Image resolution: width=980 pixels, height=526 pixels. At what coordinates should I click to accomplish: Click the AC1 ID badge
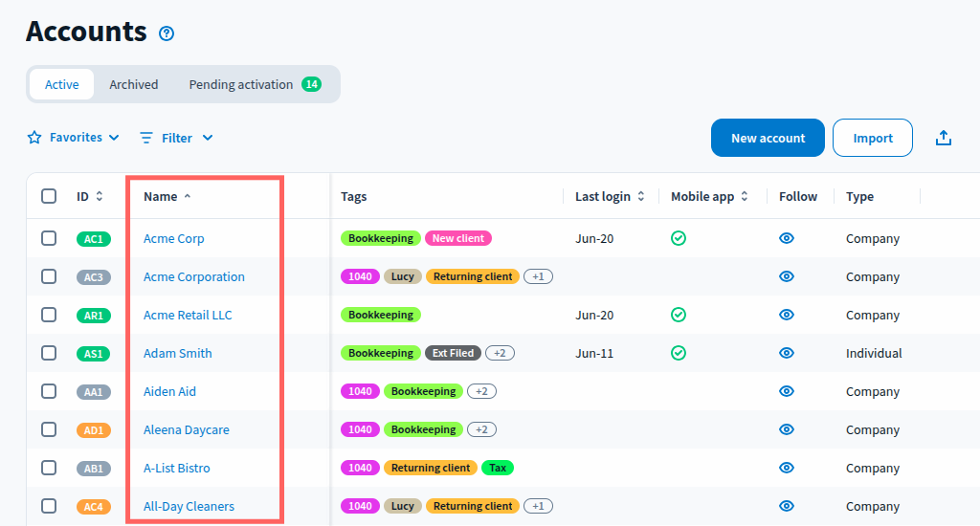(94, 239)
